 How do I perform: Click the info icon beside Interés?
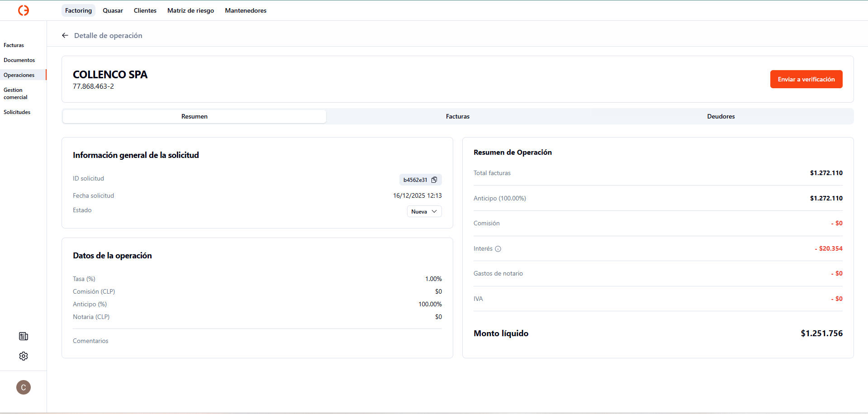(498, 249)
